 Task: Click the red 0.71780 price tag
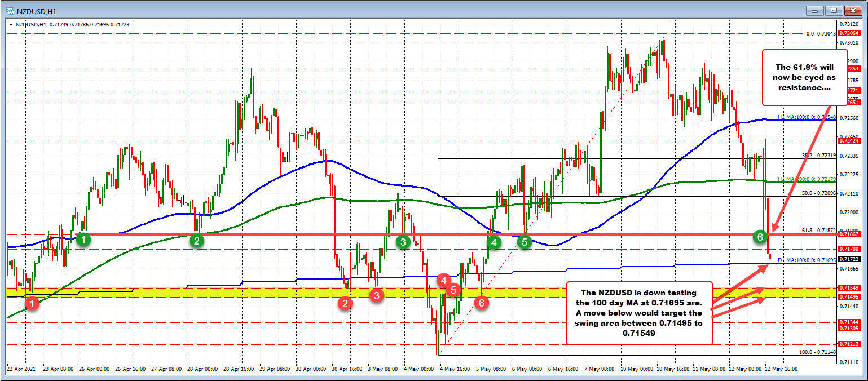pyautogui.click(x=848, y=249)
